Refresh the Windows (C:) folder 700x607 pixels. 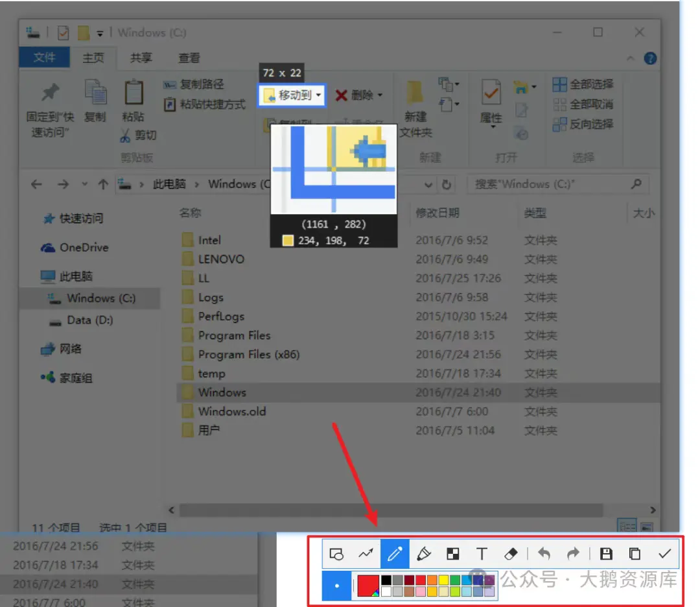click(447, 184)
